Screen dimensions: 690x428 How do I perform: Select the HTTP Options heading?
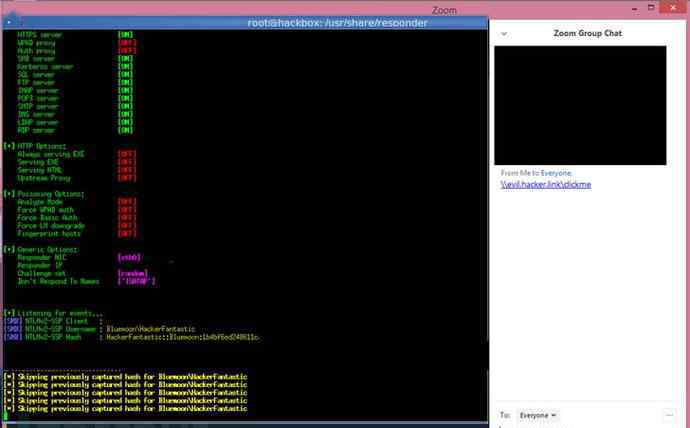tap(35, 146)
